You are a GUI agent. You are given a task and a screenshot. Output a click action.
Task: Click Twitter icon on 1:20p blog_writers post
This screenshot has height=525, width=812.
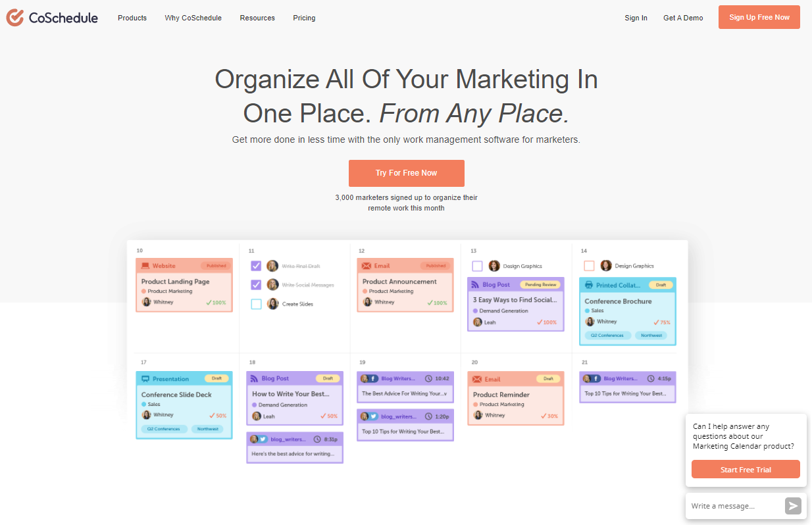coord(373,416)
